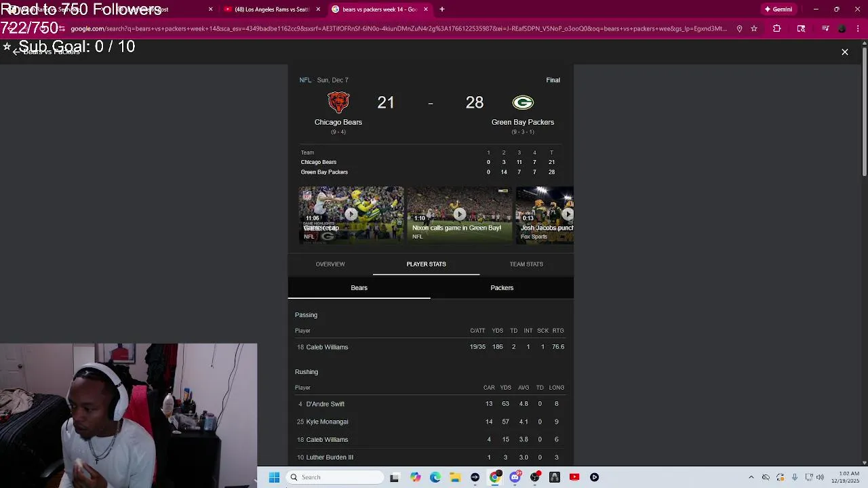Open the red YouTube app in taskbar
Image resolution: width=868 pixels, height=488 pixels.
pos(574,477)
